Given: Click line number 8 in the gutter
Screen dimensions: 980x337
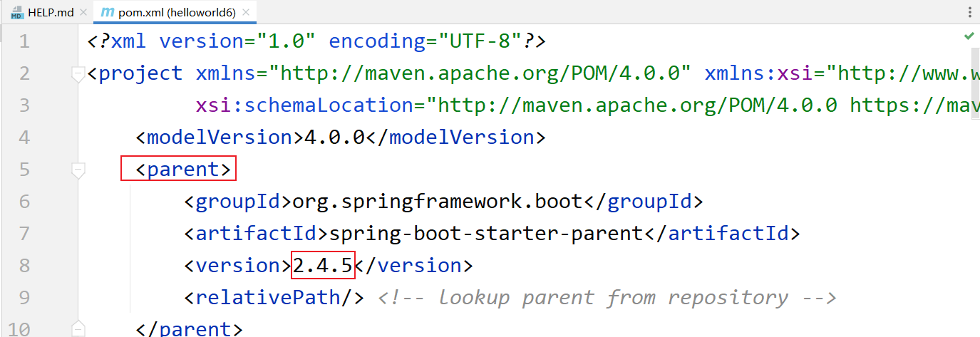Looking at the screenshot, I should [24, 265].
